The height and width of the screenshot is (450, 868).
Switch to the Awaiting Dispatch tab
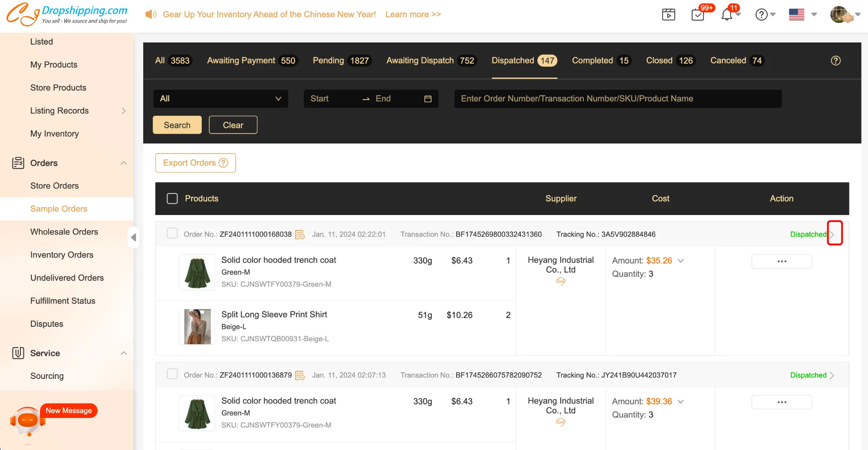[431, 61]
